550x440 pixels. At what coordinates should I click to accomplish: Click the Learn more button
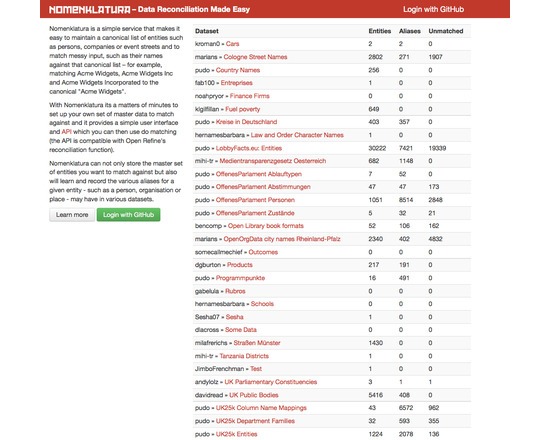[x=72, y=215]
